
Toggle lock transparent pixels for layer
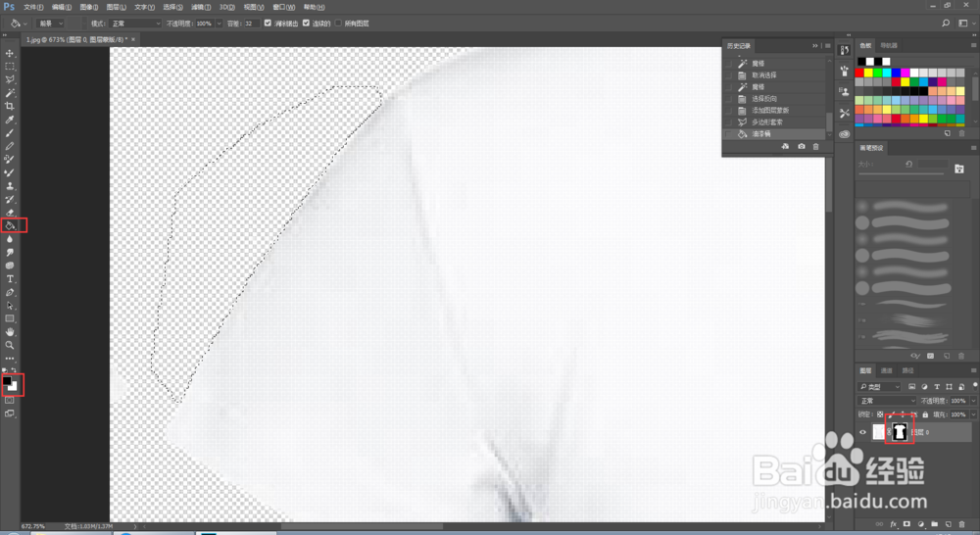point(880,414)
